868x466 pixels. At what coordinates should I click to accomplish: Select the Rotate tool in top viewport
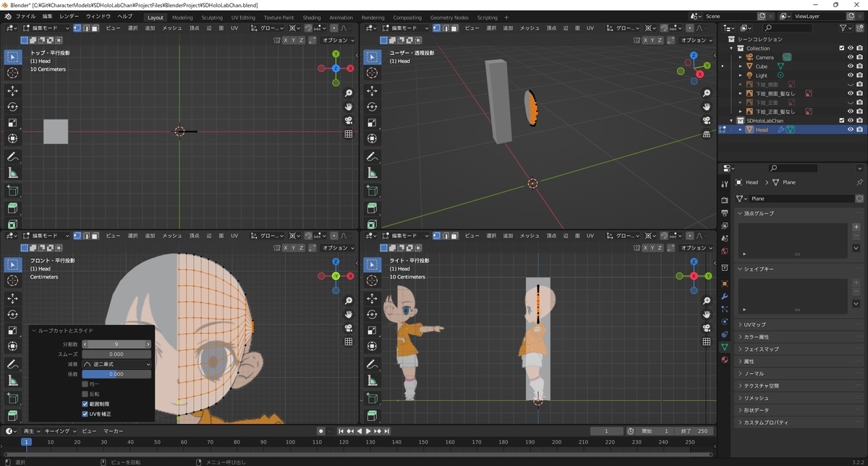[x=13, y=106]
